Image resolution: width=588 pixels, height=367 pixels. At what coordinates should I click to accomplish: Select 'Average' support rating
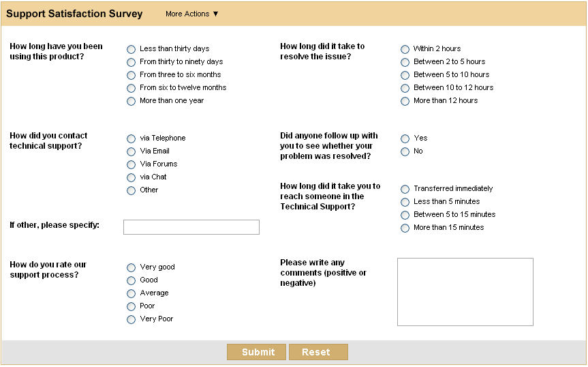(131, 293)
